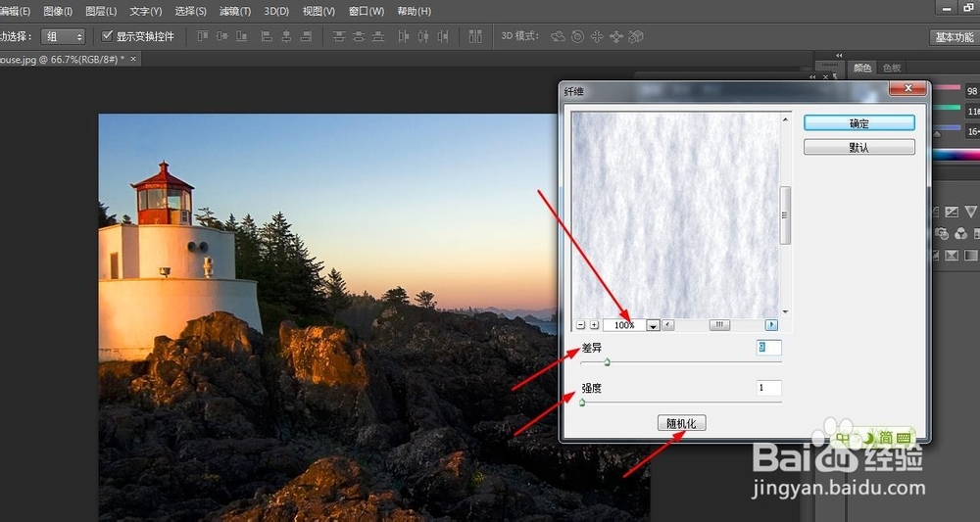Click the align left edges icon

coord(267,36)
